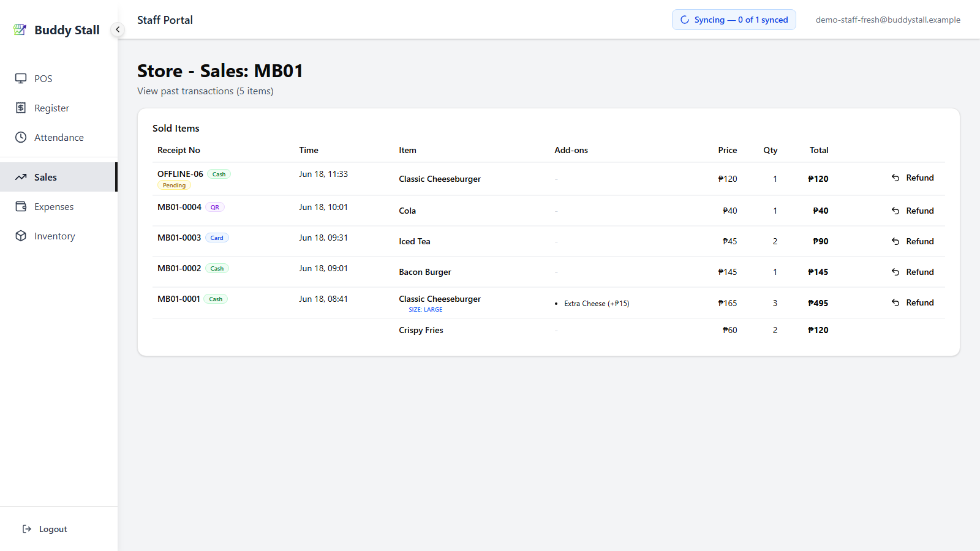The image size is (980, 551).
Task: Click the Attendance clock icon
Action: click(21, 137)
